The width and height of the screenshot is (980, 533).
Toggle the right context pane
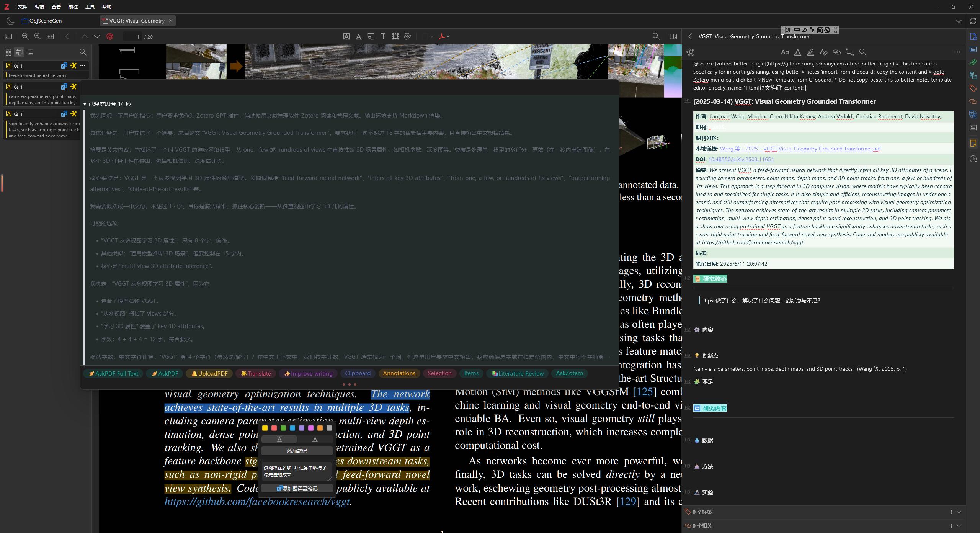(673, 36)
